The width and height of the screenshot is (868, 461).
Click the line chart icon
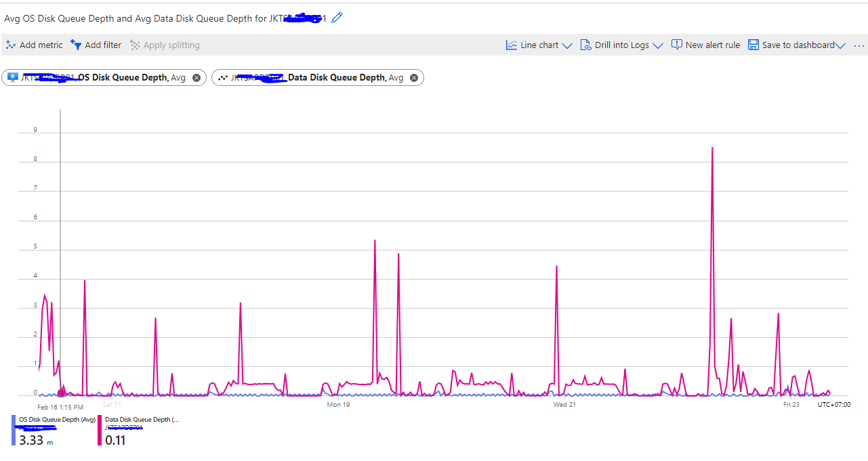(512, 45)
